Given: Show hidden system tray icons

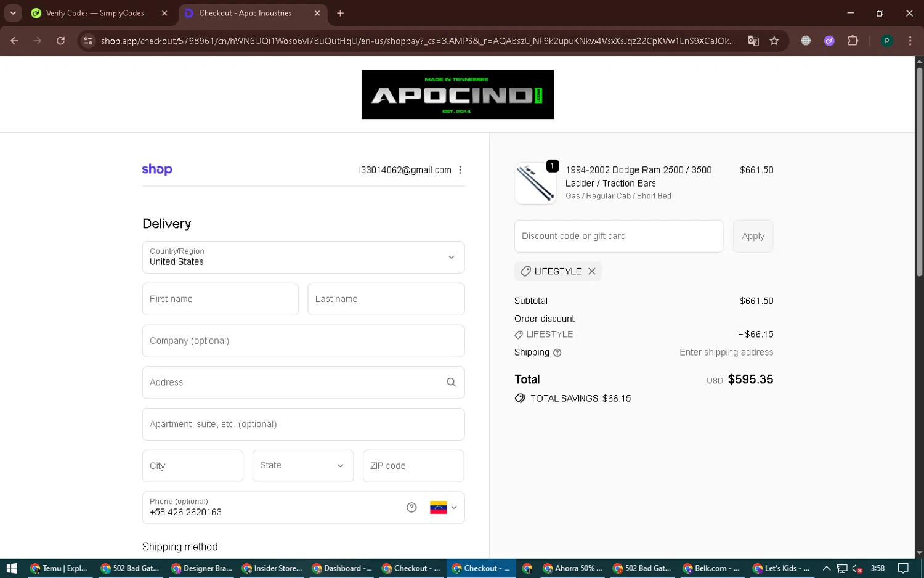Looking at the screenshot, I should (x=827, y=568).
